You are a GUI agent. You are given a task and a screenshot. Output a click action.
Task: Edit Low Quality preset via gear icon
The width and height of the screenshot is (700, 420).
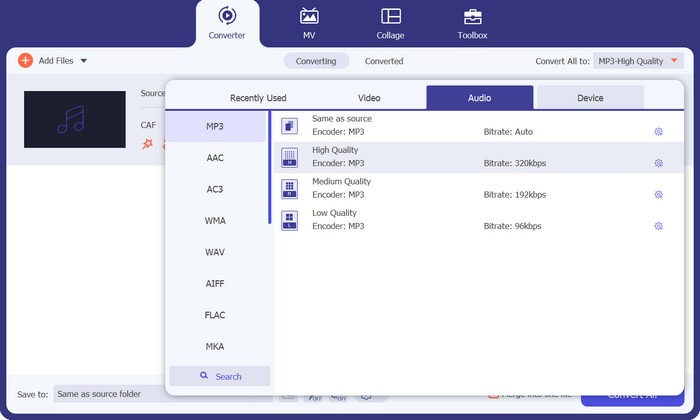(x=658, y=226)
